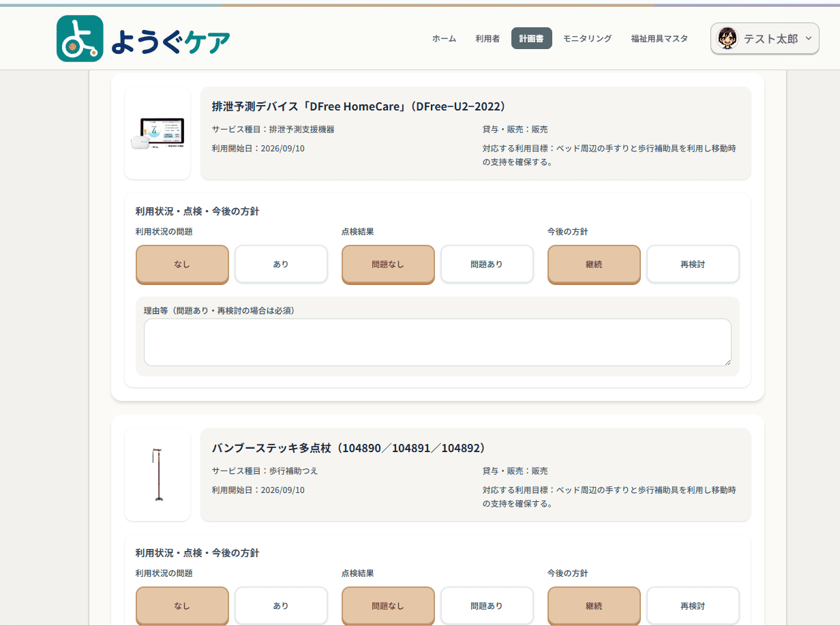Choose 問題あり for DFree 点検結果
The height and width of the screenshot is (626, 840).
pyautogui.click(x=487, y=265)
